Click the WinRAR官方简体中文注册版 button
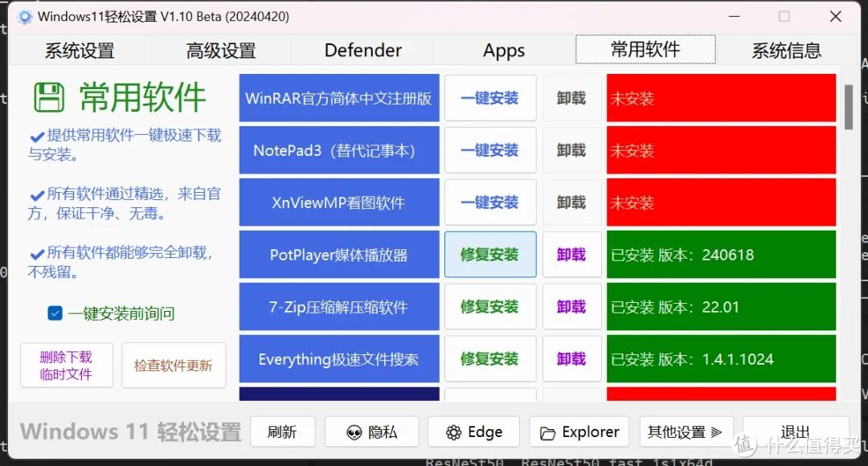 tap(339, 98)
